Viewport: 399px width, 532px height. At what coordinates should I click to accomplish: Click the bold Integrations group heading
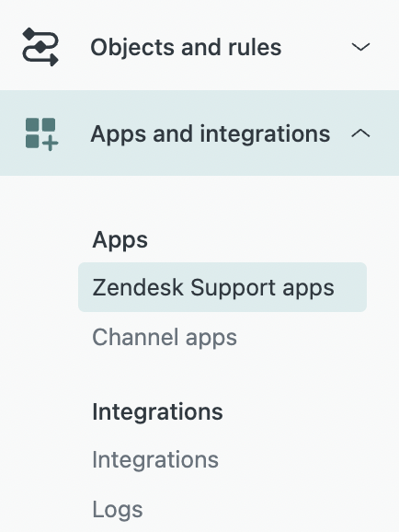click(157, 411)
